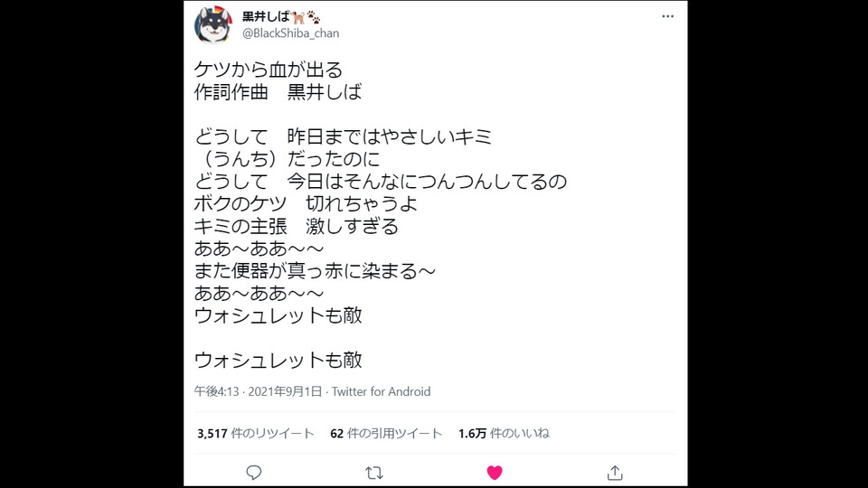
Task: Click the paw prints emoji after name
Action: coord(314,17)
